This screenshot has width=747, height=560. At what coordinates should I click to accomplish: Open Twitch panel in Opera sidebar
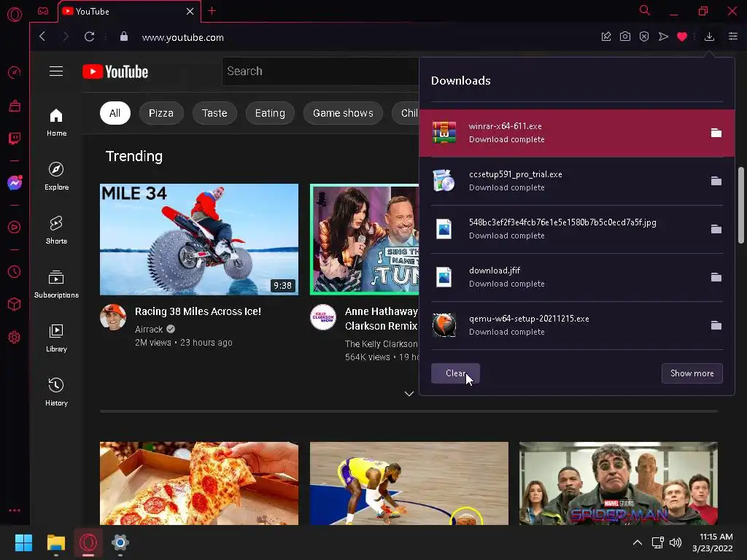15,138
